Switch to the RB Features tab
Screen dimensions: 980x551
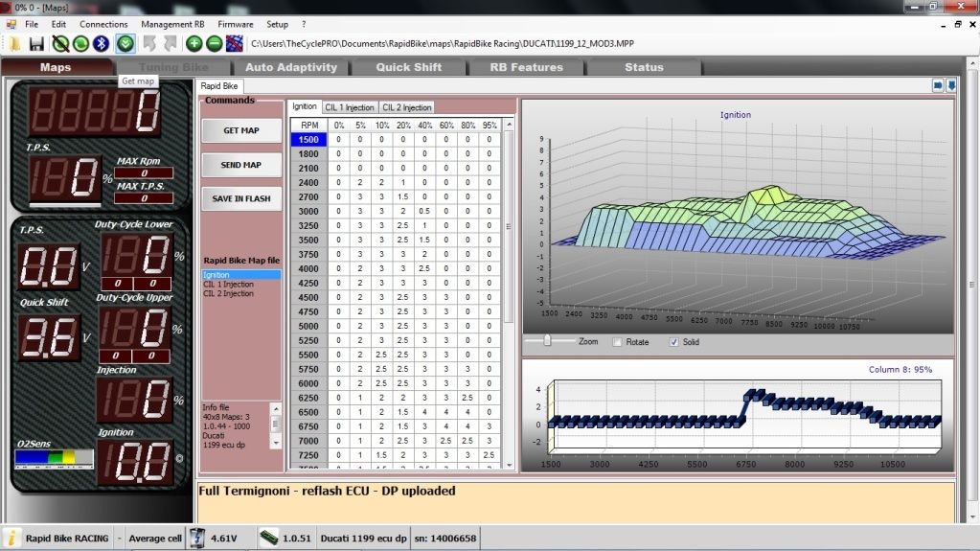tap(526, 67)
